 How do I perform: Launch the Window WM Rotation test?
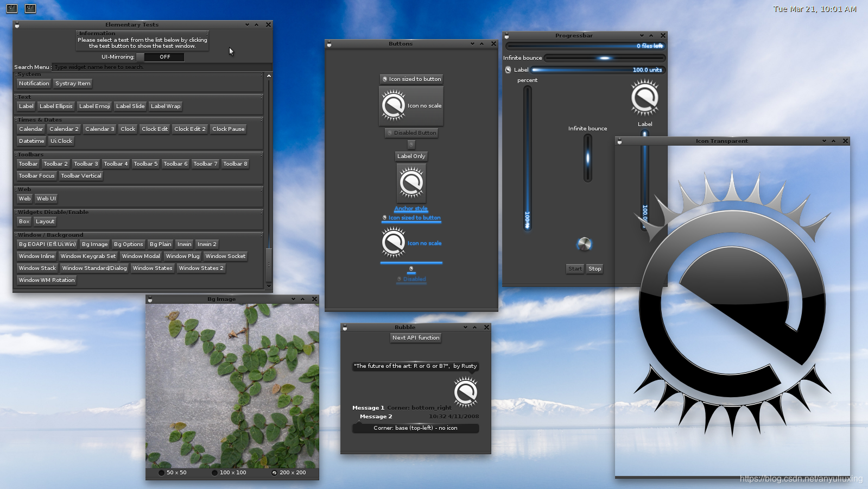[x=47, y=280]
